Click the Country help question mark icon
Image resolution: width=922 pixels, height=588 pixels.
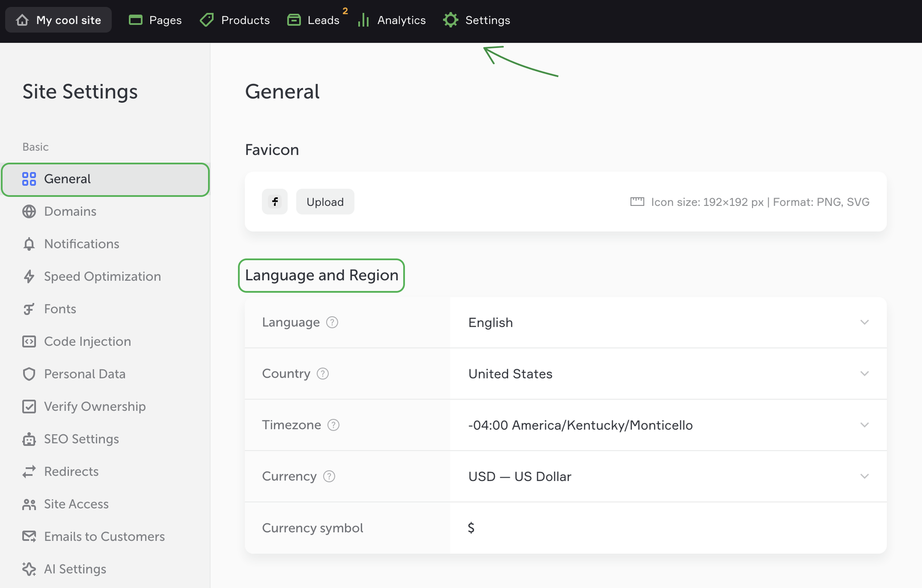point(323,374)
